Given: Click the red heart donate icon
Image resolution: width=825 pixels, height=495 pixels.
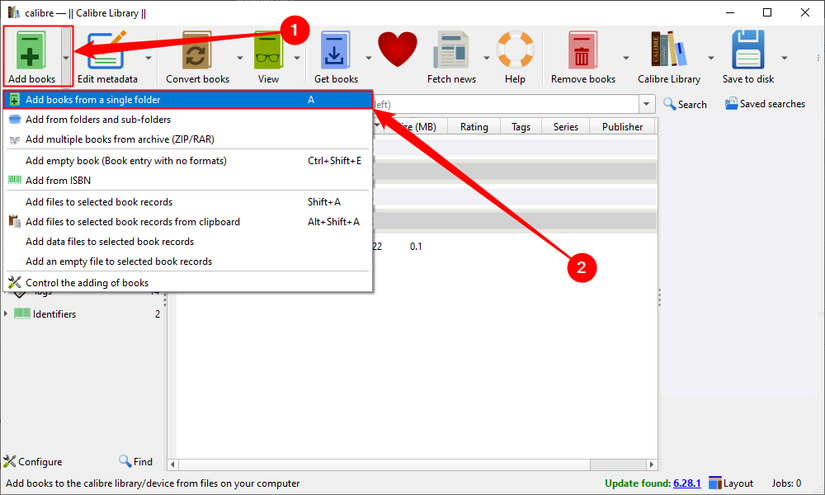Looking at the screenshot, I should pyautogui.click(x=397, y=49).
